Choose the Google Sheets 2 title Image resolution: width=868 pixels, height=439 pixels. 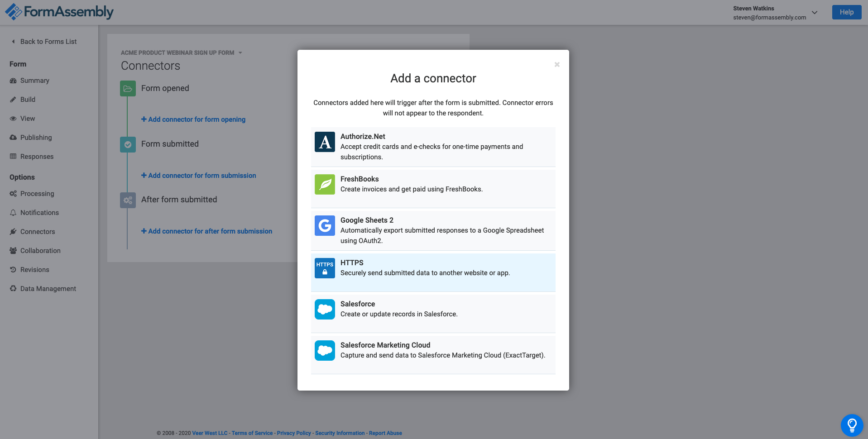367,220
